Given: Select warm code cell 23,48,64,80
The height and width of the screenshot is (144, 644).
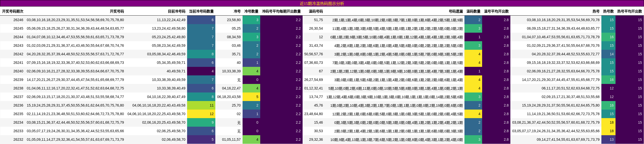Looking at the screenshot, I should 313,114.
